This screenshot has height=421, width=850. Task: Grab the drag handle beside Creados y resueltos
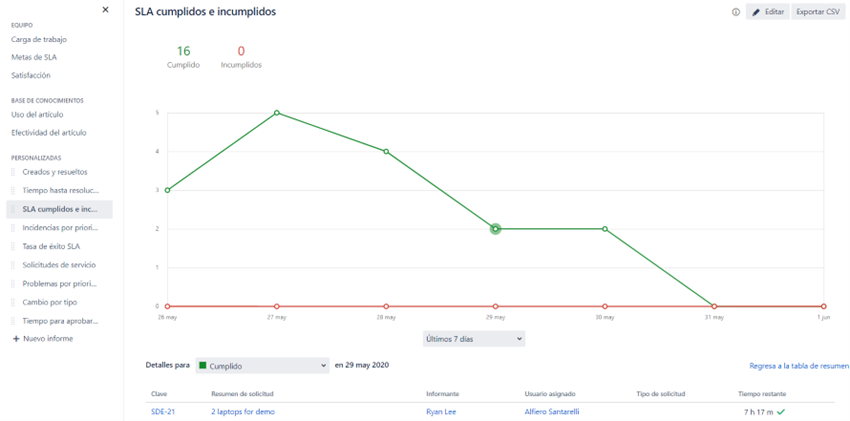[x=14, y=172]
